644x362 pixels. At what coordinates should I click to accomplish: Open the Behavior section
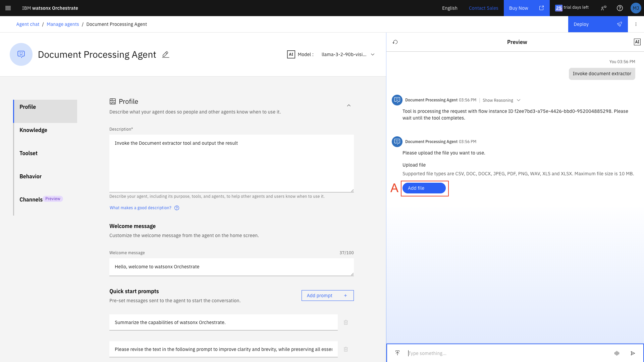tap(31, 176)
